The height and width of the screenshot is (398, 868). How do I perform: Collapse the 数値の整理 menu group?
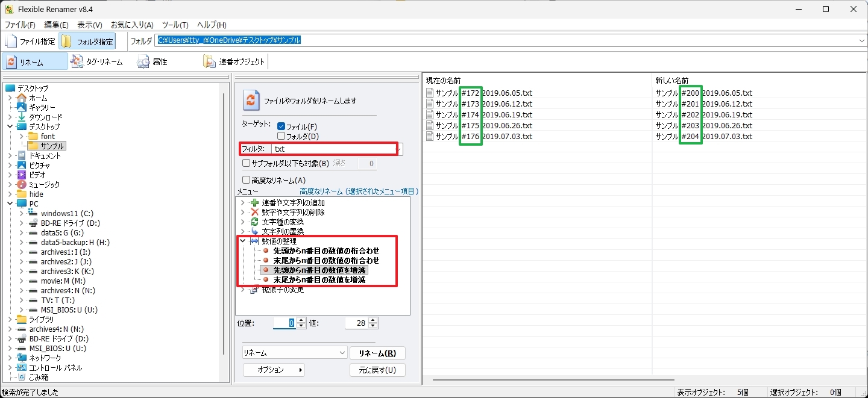[x=243, y=241]
